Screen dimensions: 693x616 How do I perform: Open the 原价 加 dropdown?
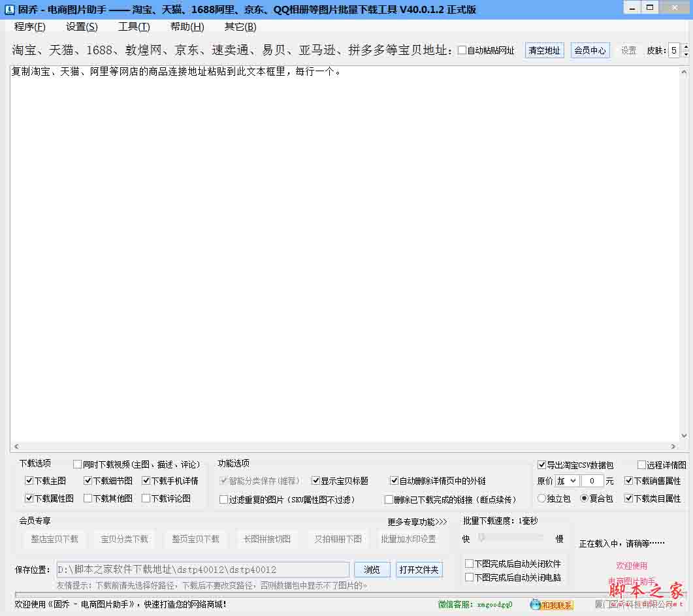[x=566, y=481]
